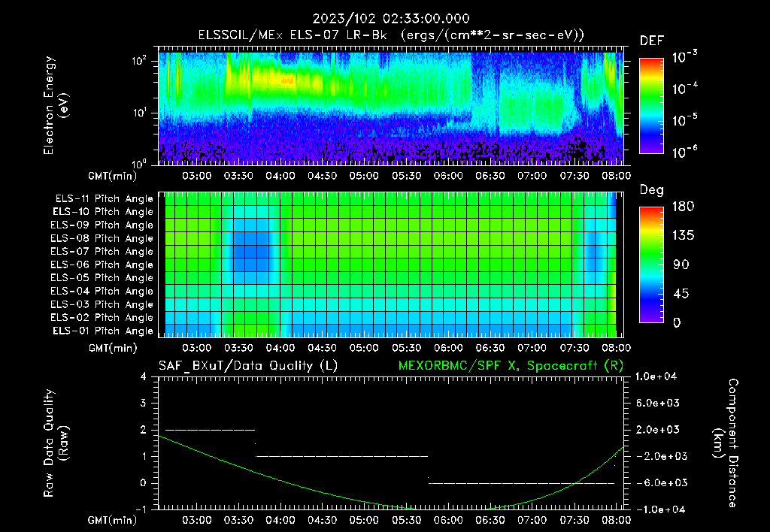Click the 10^-5 value on DEF scale
The height and width of the screenshot is (532, 770).
(684, 119)
